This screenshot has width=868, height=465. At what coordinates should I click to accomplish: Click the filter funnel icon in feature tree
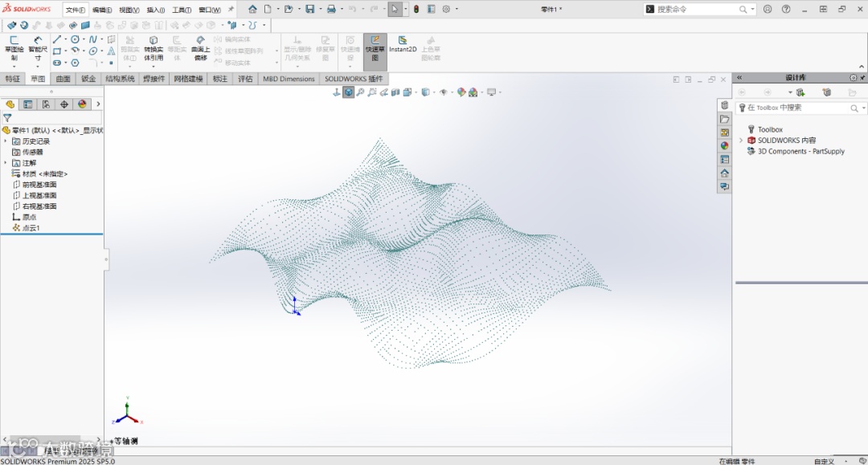(x=8, y=117)
